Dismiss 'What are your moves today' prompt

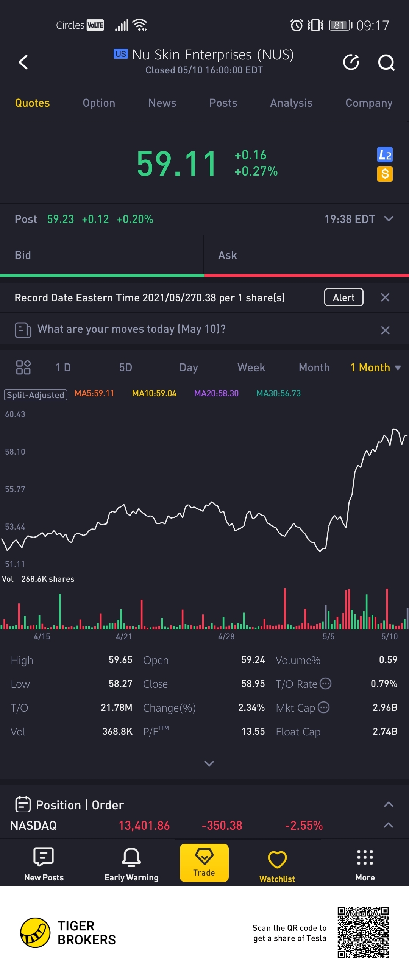pyautogui.click(x=385, y=330)
